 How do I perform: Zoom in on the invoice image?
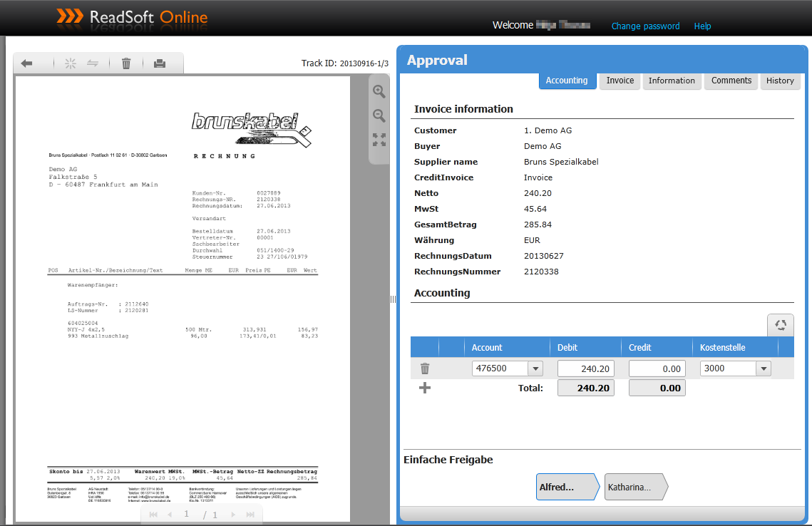point(379,91)
